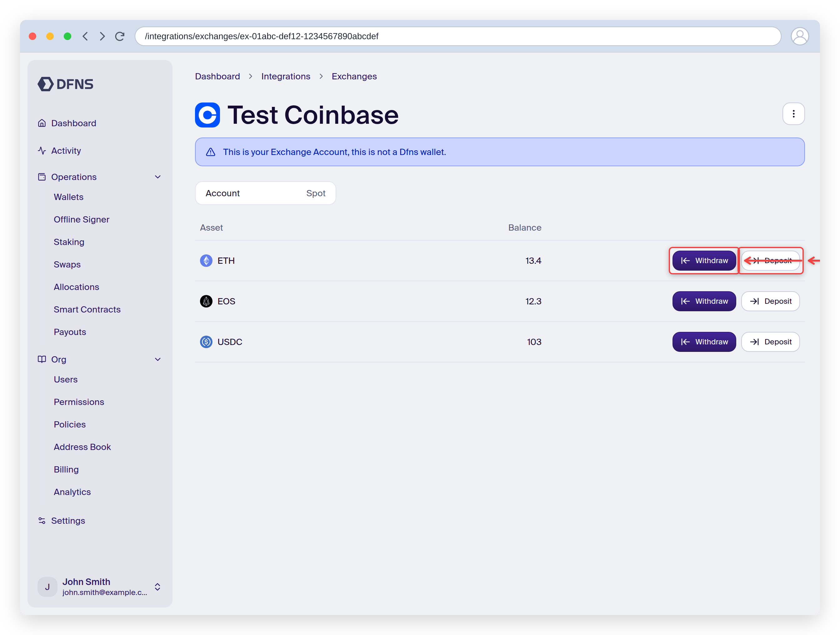Switch to the Spot tab
Screen dimensions: 840x635
coord(316,193)
